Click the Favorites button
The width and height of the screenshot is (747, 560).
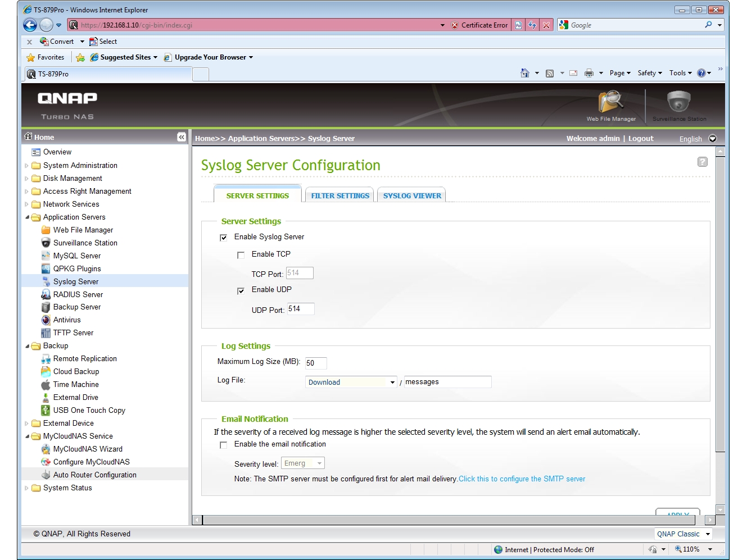(x=46, y=57)
